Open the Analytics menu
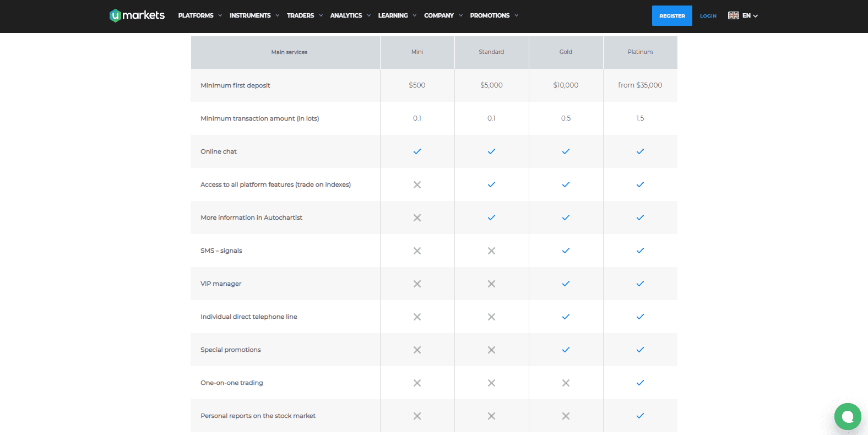The height and width of the screenshot is (435, 868). [350, 15]
